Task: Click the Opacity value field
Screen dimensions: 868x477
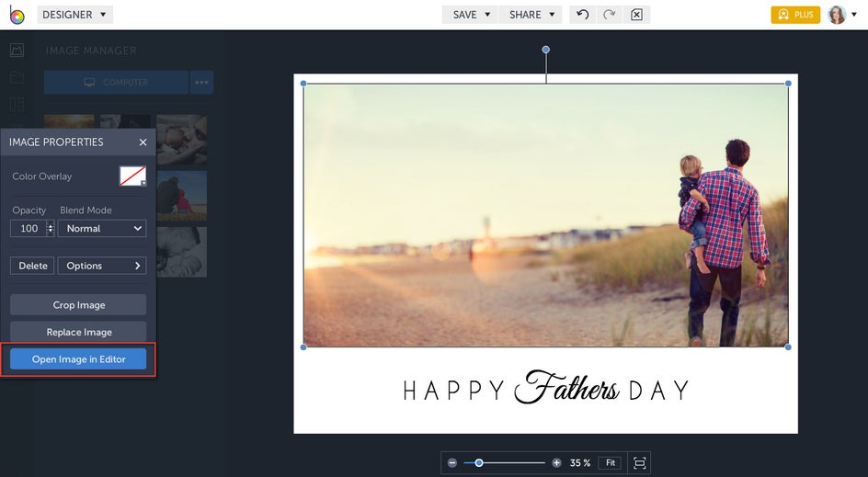Action: [29, 228]
